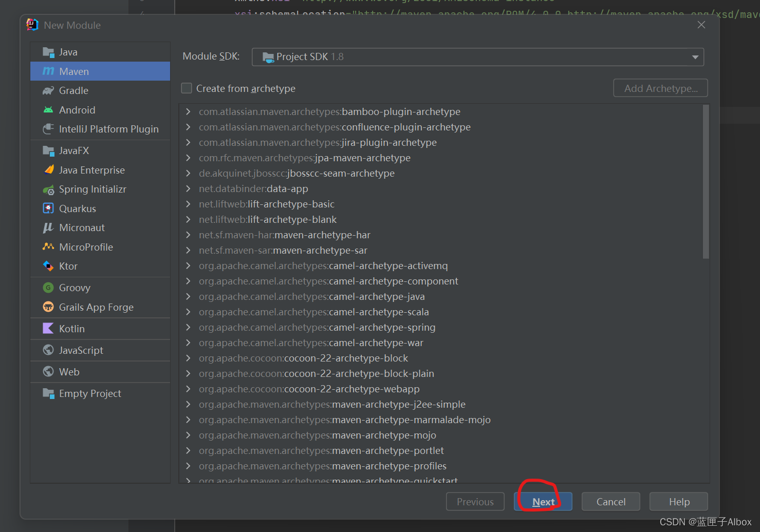Viewport: 760px width, 532px height.
Task: Click the Previous button
Action: 475,502
